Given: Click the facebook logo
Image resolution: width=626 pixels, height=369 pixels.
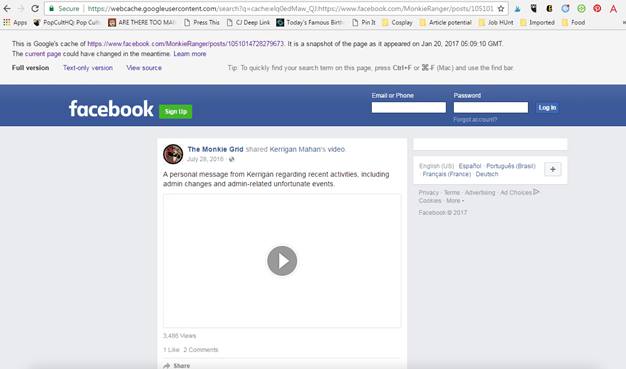Looking at the screenshot, I should (111, 109).
